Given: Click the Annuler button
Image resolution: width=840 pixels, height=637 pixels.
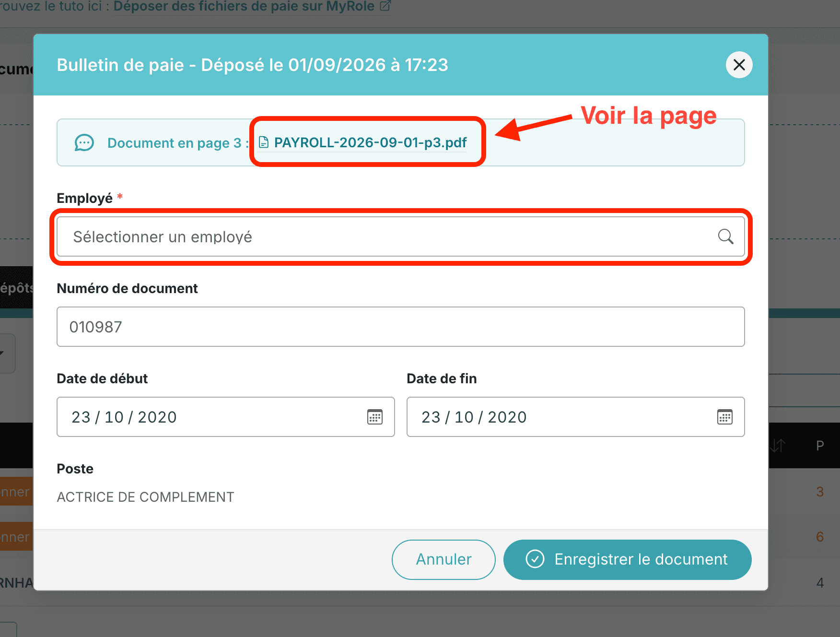Looking at the screenshot, I should point(443,559).
